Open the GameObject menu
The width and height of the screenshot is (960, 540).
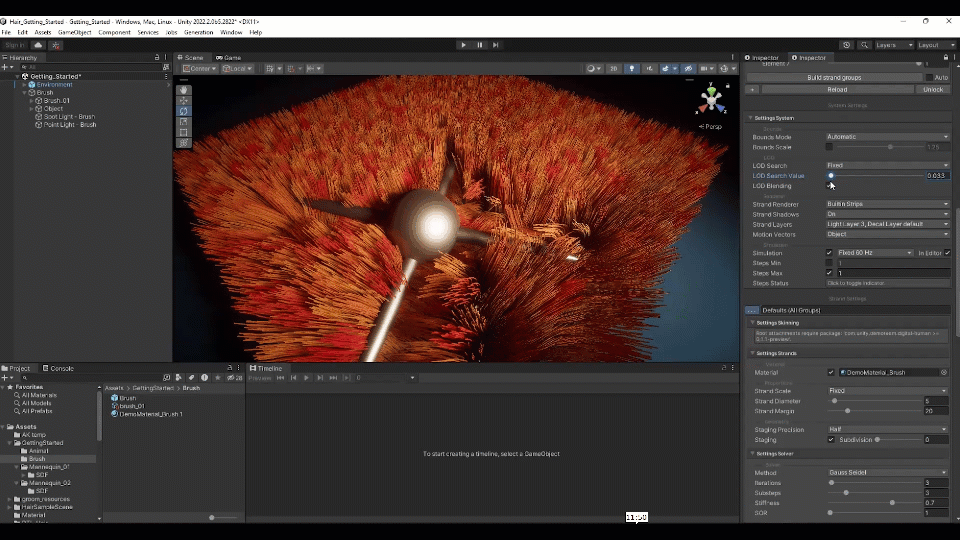(74, 32)
